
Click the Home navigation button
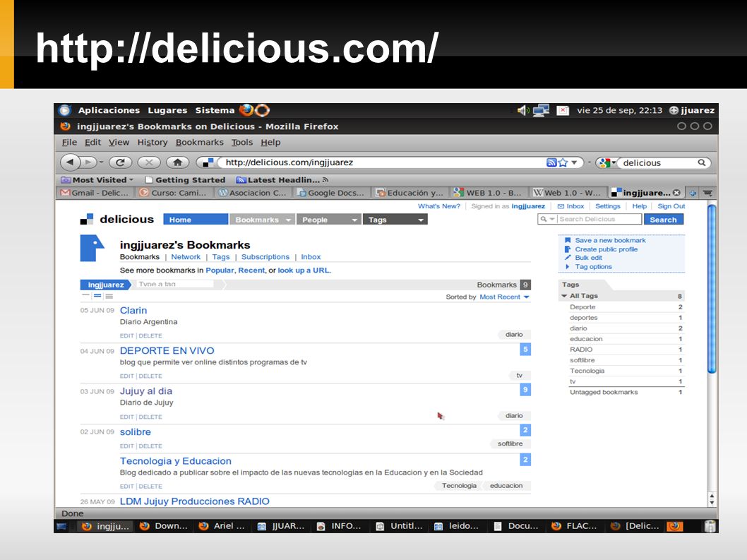tap(196, 219)
